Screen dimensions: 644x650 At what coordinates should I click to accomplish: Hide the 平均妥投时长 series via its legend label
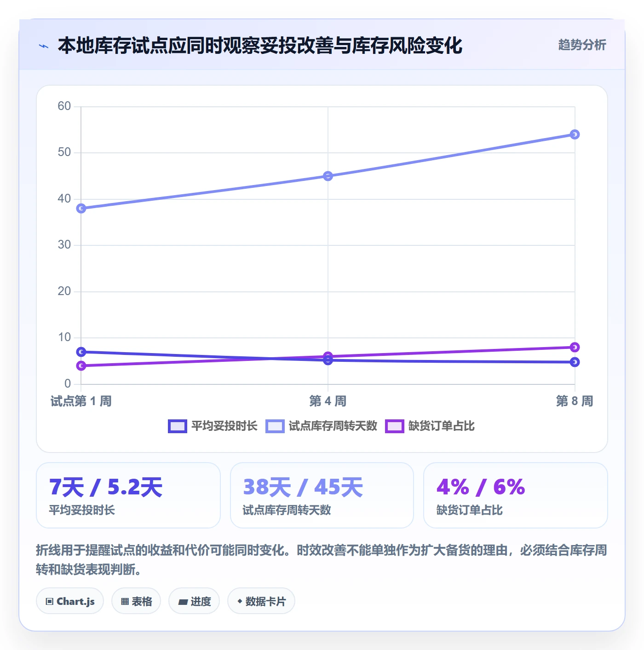pyautogui.click(x=224, y=426)
